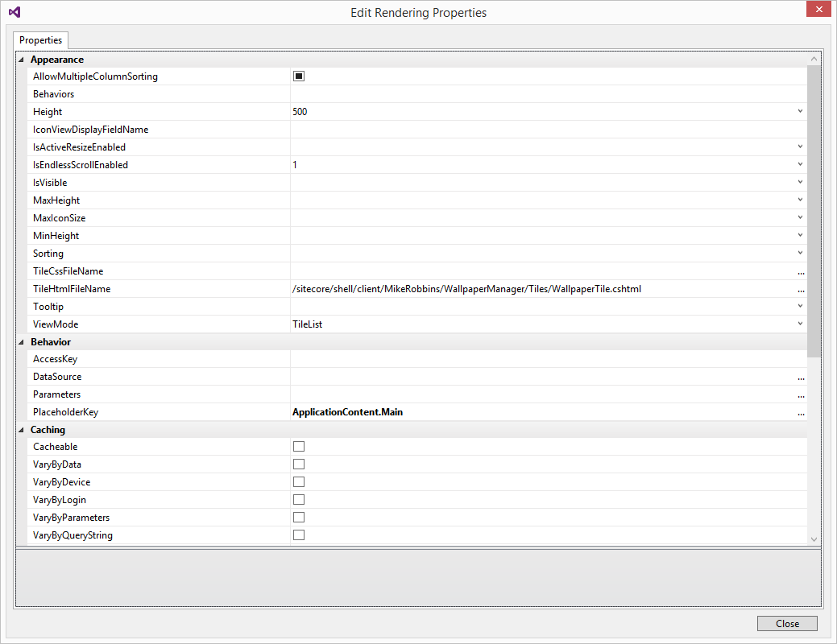Collapse the Behavior section
837x644 pixels.
click(x=22, y=342)
